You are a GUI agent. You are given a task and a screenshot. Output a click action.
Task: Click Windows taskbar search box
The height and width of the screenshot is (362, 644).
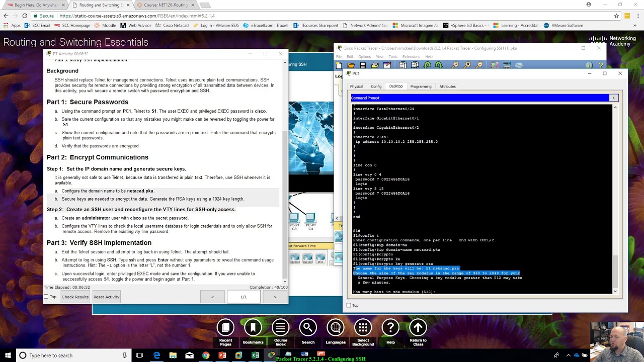point(73,355)
